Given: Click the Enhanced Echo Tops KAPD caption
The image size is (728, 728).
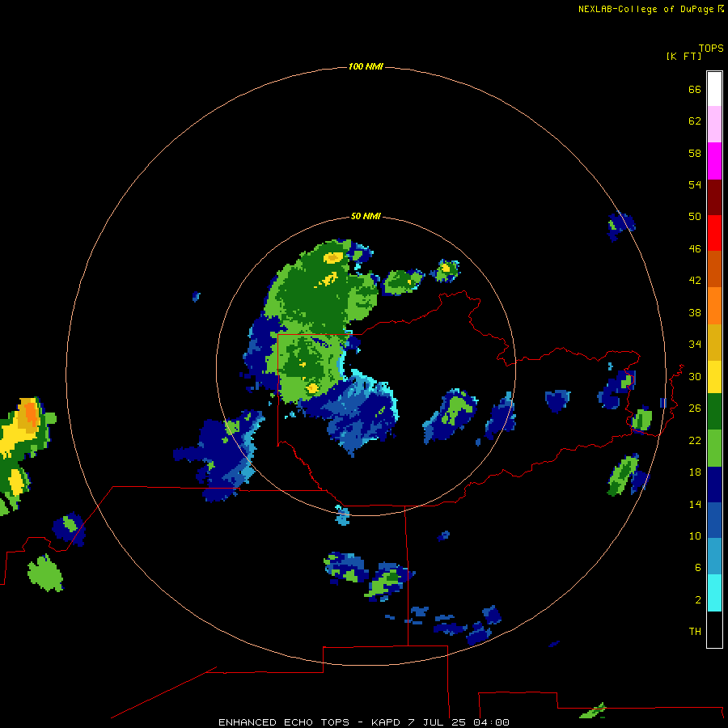Looking at the screenshot, I should pos(363,722).
